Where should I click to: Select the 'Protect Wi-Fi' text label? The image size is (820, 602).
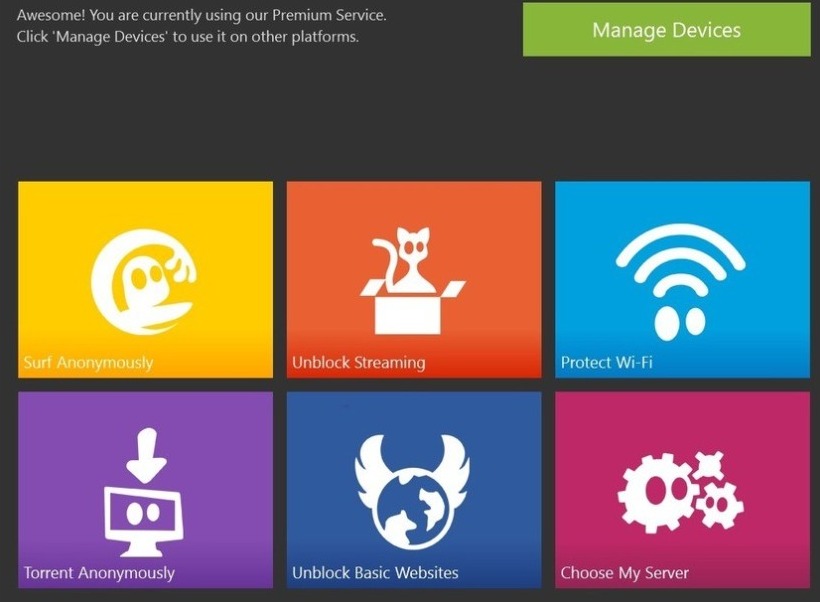pyautogui.click(x=606, y=362)
